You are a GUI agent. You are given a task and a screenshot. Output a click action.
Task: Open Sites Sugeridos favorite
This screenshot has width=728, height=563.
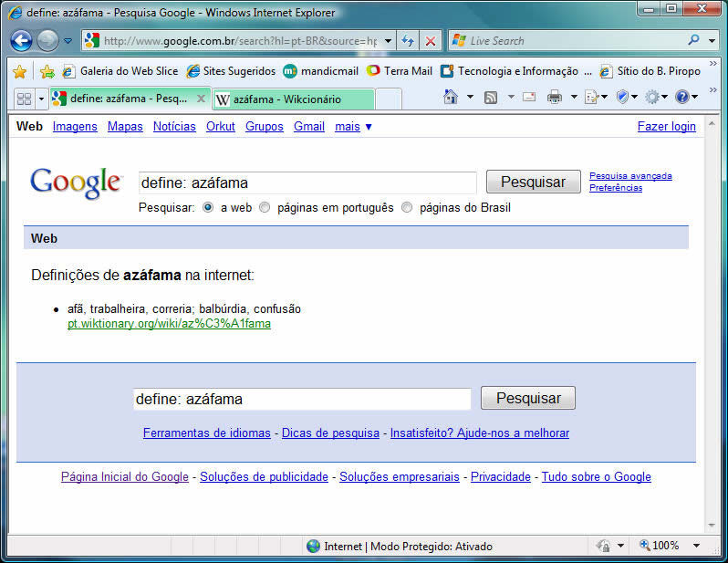tap(231, 71)
